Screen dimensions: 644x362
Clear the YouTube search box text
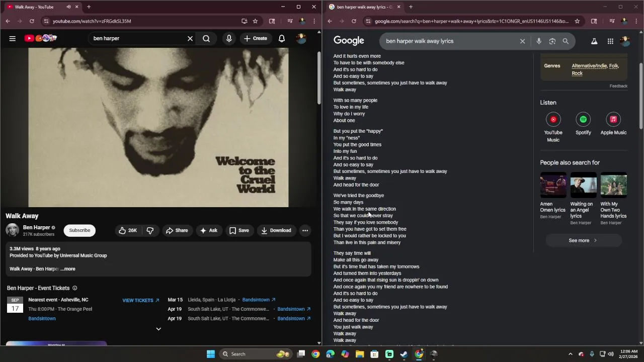click(190, 38)
